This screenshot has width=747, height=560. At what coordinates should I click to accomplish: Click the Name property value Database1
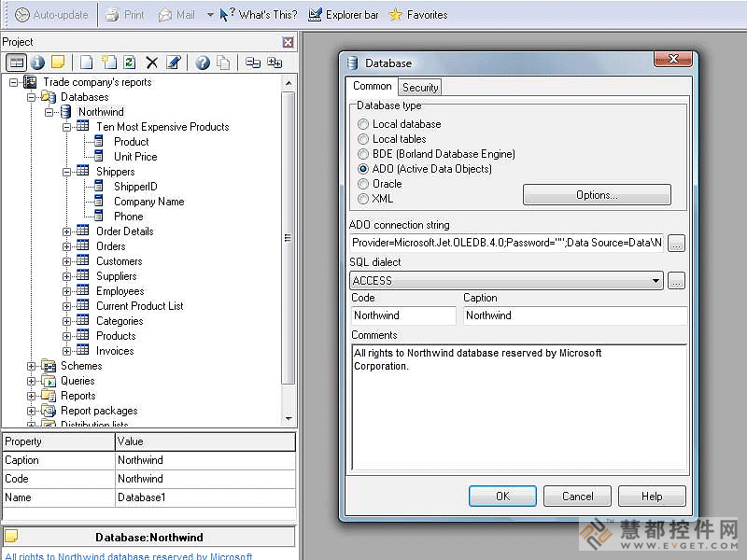pos(204,497)
